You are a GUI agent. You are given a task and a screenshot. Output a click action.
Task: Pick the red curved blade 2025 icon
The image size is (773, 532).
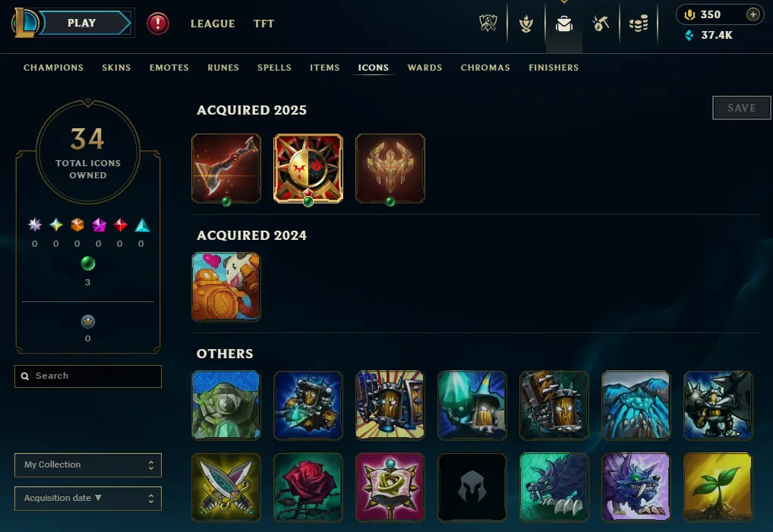pos(226,168)
